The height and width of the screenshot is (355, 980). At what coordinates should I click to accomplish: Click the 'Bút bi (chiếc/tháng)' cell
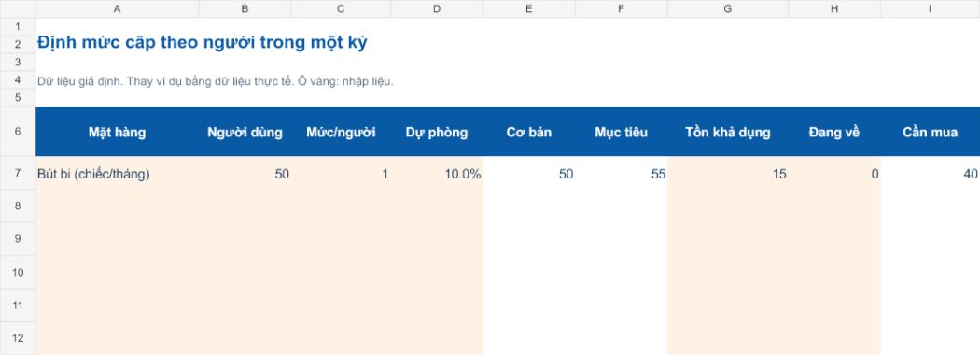pyautogui.click(x=117, y=174)
